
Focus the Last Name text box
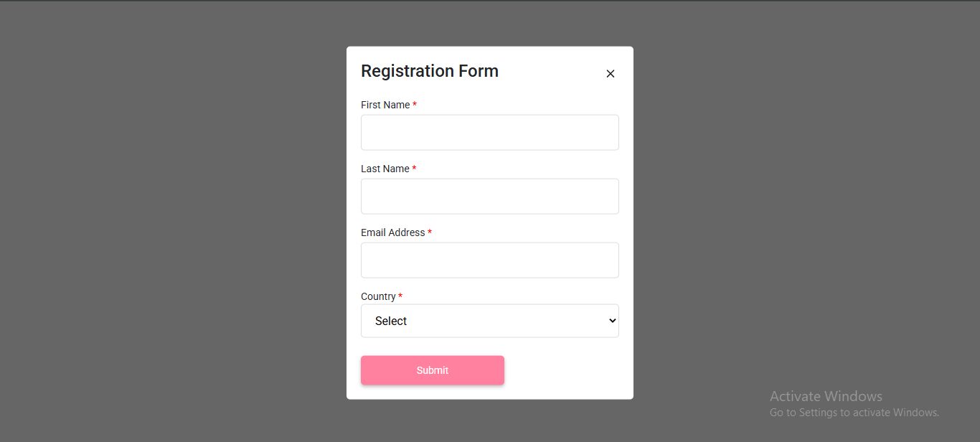pos(489,197)
